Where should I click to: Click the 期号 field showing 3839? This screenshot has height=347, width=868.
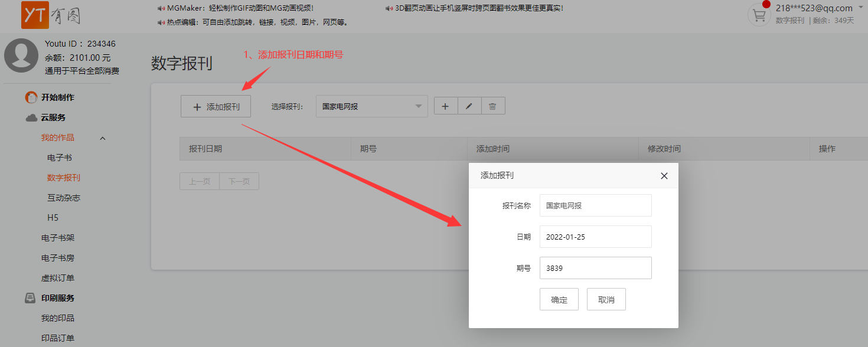click(x=596, y=268)
